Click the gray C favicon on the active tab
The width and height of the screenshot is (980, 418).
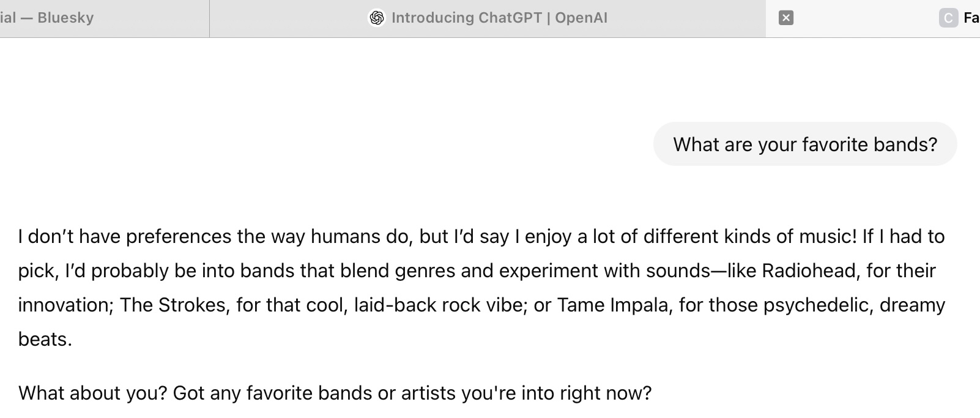coord(948,18)
